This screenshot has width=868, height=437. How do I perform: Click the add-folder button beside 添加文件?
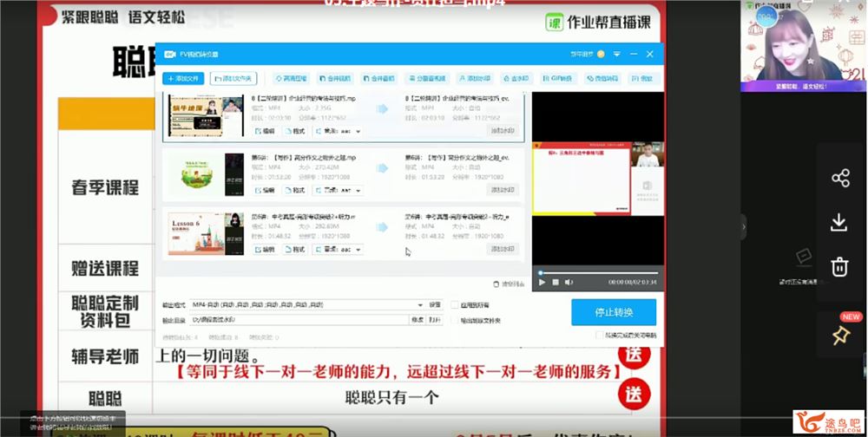coord(233,79)
